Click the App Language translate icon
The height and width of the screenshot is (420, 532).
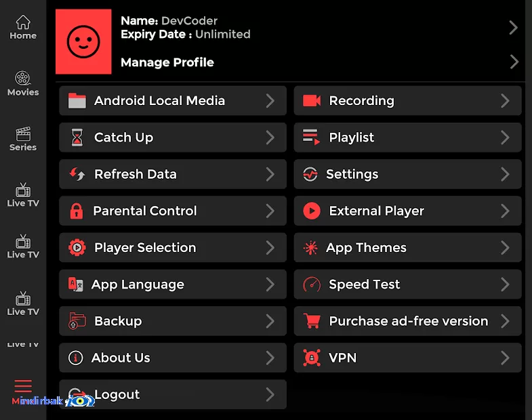point(75,285)
